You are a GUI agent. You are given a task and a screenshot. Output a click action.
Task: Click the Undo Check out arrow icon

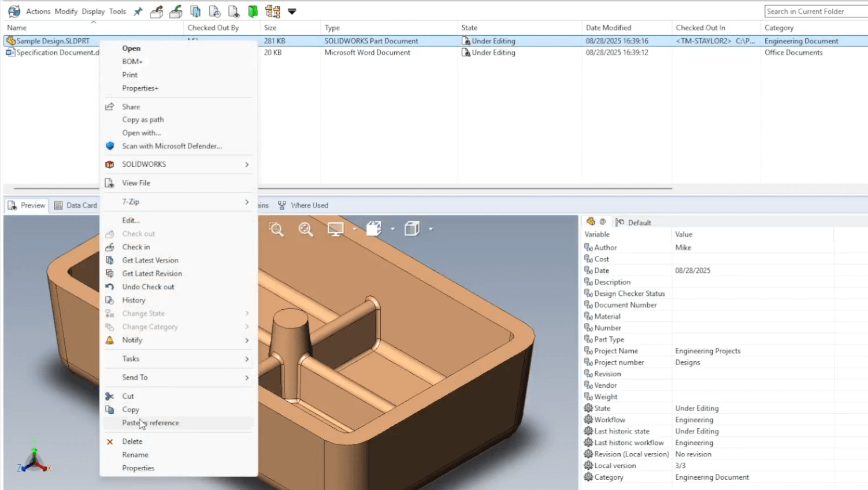pos(110,287)
